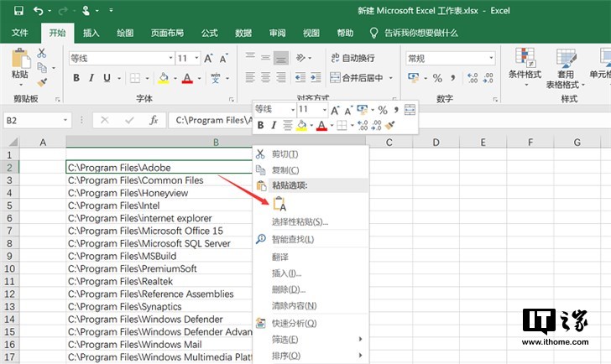Toggle 自动换行 wrap text
This screenshot has width=611, height=364.
[x=352, y=58]
